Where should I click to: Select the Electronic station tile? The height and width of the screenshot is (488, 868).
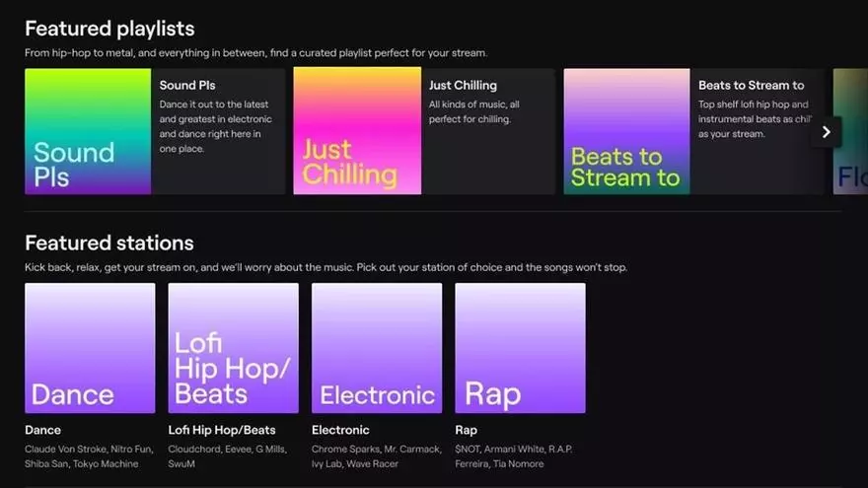[377, 348]
